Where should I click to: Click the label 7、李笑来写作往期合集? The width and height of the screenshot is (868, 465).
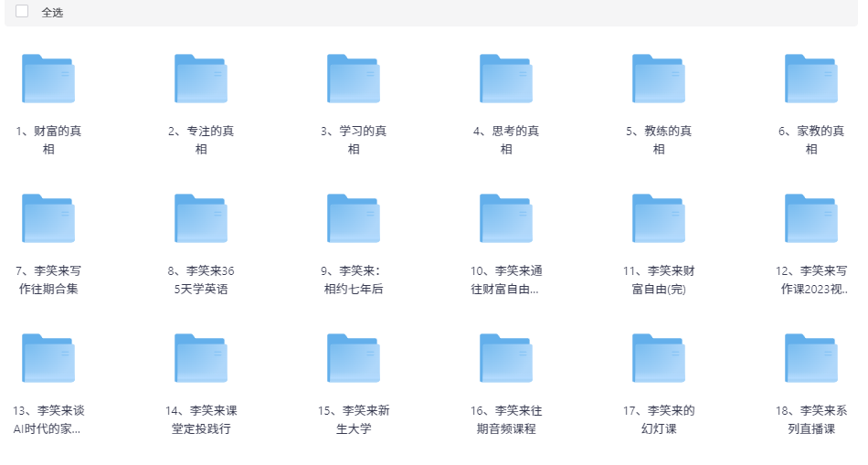(48, 280)
